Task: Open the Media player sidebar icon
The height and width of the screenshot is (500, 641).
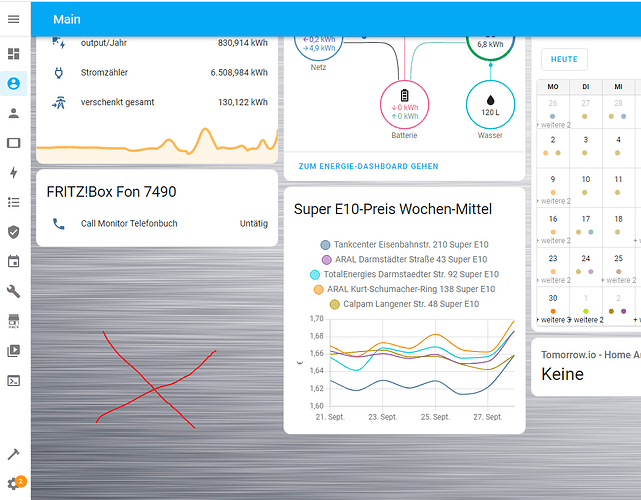Action: 13,351
